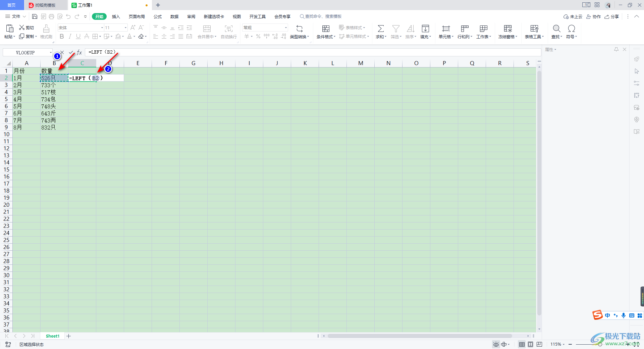Screen dimensions: 644x349
Task: Click the Undo arrow icon
Action: coord(68,16)
